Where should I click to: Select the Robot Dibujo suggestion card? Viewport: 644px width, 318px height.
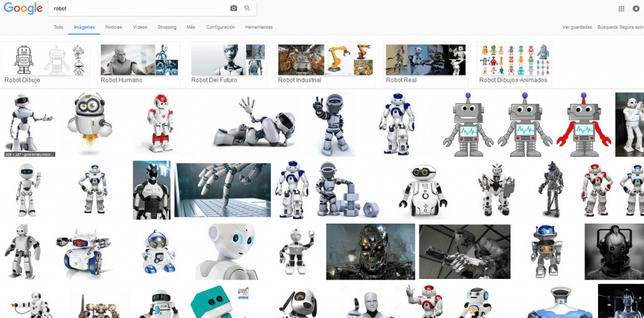[x=45, y=64]
